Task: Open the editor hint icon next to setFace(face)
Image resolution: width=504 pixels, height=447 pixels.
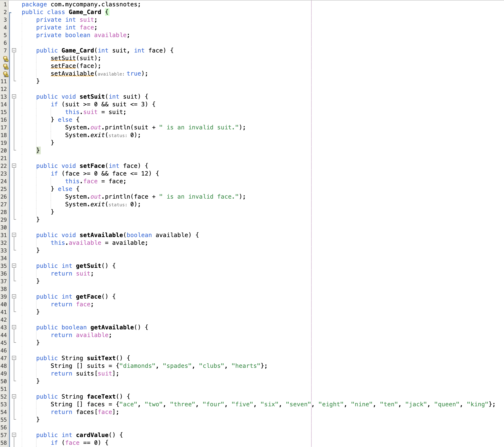Action: pyautogui.click(x=6, y=67)
